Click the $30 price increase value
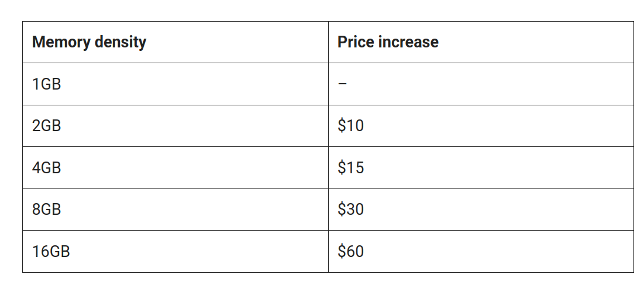Screen dimensions: 644x288 click(350, 210)
